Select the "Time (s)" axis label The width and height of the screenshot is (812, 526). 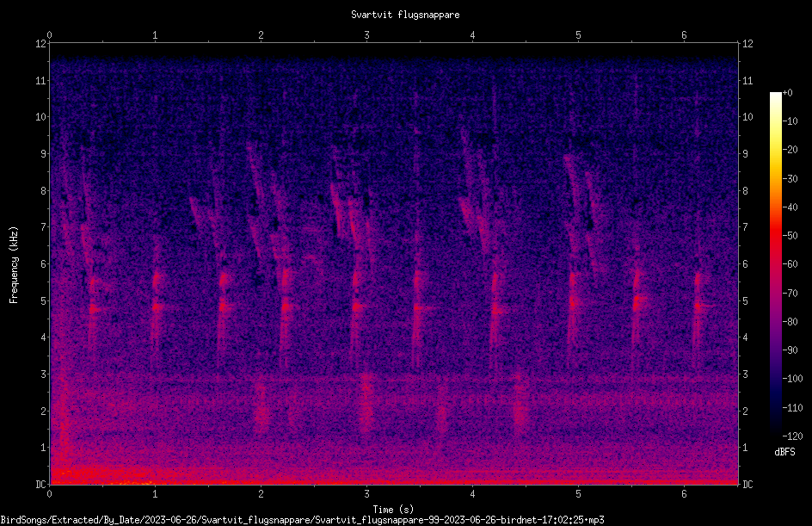393,510
